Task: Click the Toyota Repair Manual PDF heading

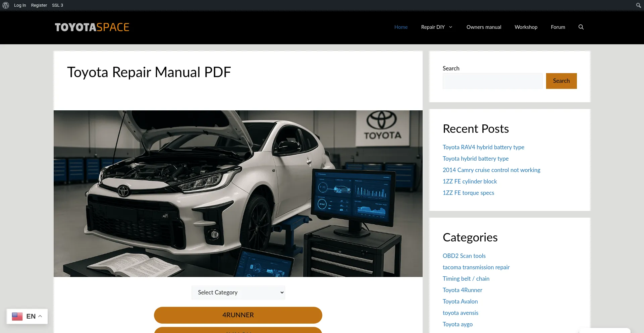Action: click(x=149, y=72)
